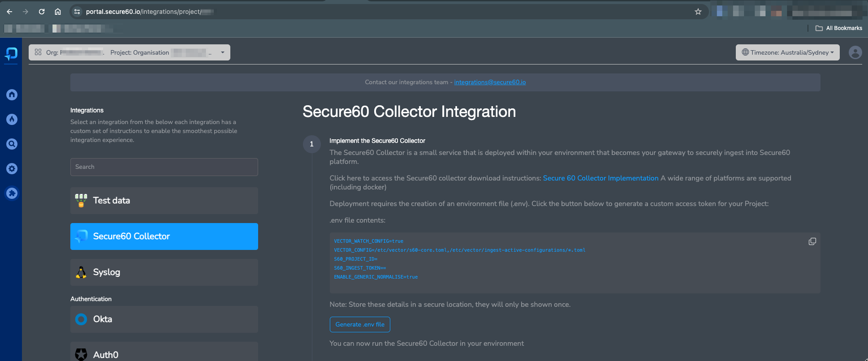Viewport: 868px width, 361px height.
Task: Select the Syslog integration
Action: pos(164,272)
